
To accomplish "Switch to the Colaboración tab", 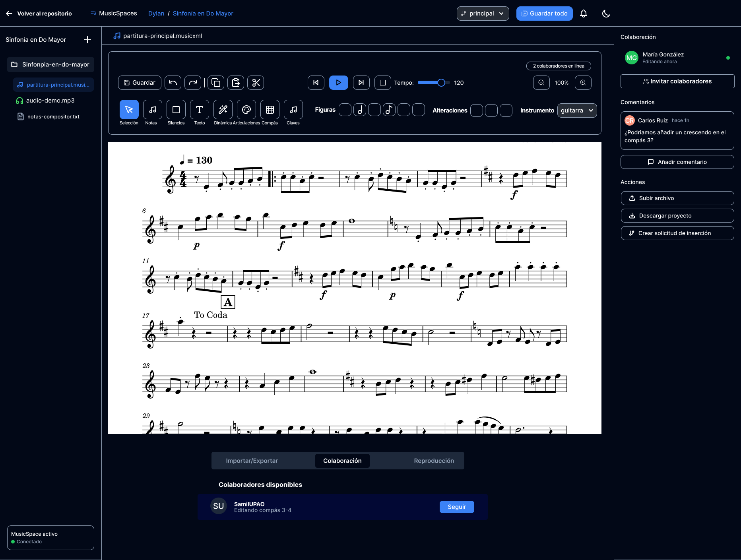I will [x=342, y=461].
